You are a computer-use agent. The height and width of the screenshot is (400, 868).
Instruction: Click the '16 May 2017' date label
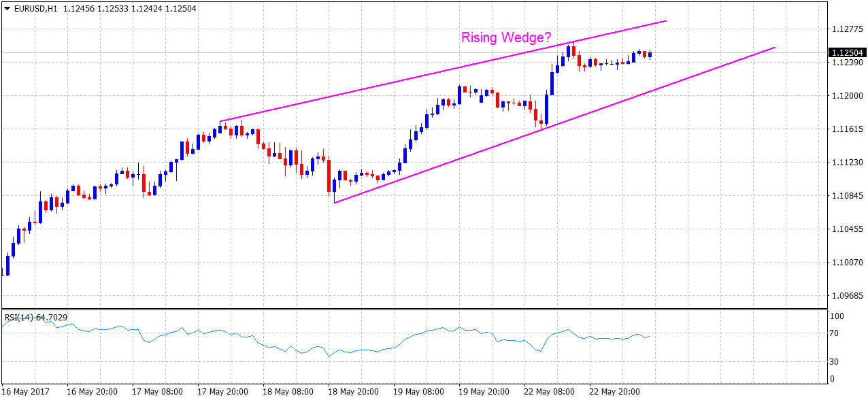click(25, 392)
